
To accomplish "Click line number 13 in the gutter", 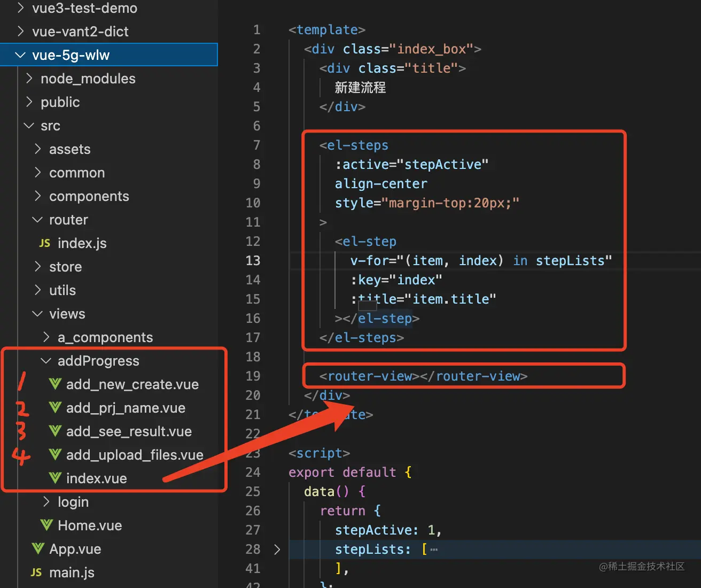I will coord(253,260).
